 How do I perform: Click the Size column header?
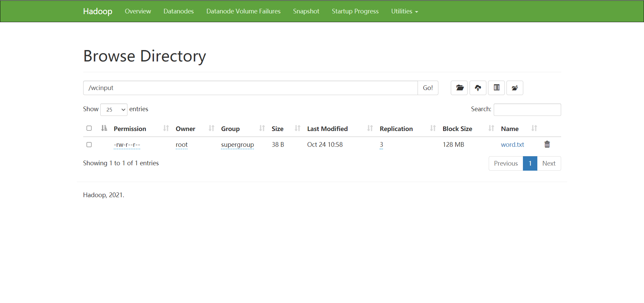277,129
